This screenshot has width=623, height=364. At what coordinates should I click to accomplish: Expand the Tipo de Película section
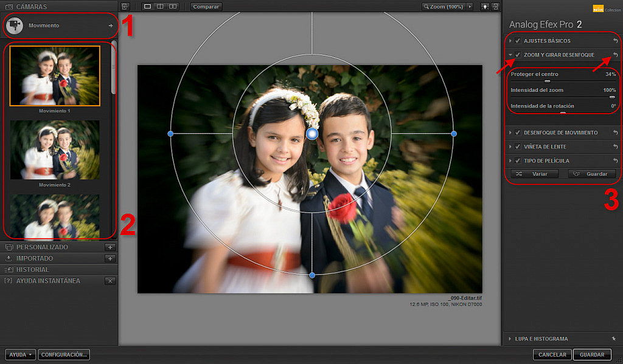pos(510,160)
